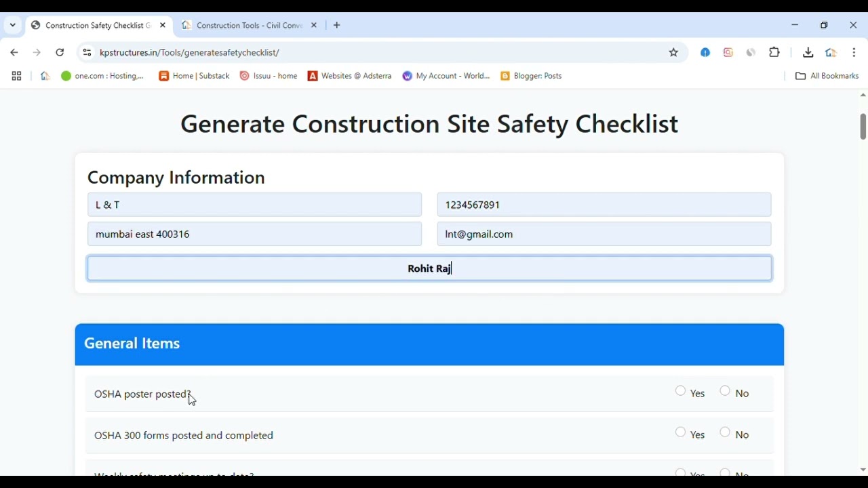The width and height of the screenshot is (868, 488).
Task: Close the Construction Safety Checklist tab
Action: click(x=163, y=26)
